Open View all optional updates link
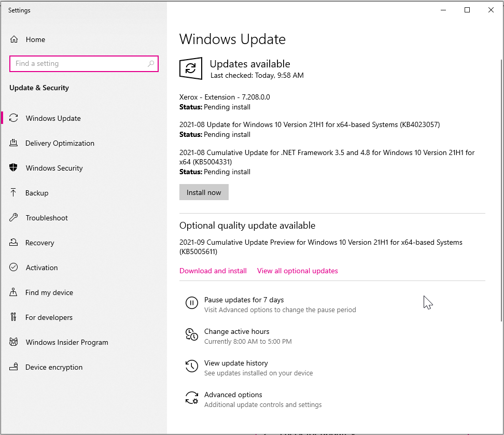This screenshot has width=504, height=435. pos(297,271)
